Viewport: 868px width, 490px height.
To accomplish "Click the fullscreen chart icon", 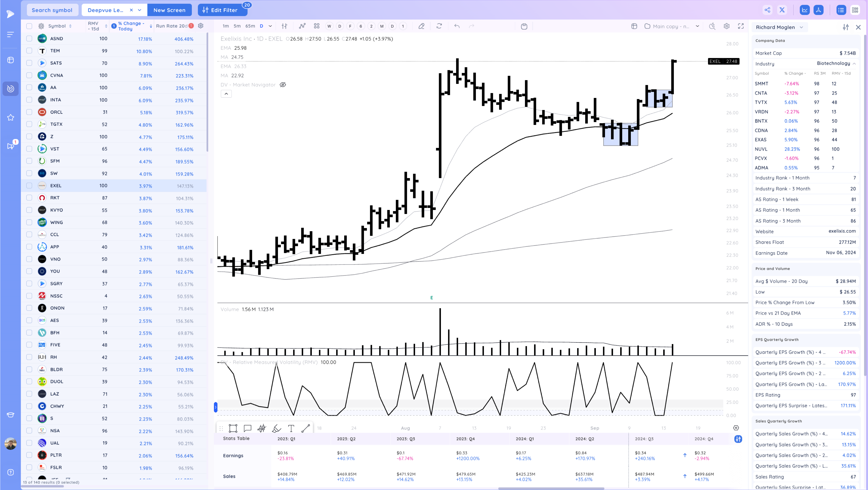I will tap(741, 26).
